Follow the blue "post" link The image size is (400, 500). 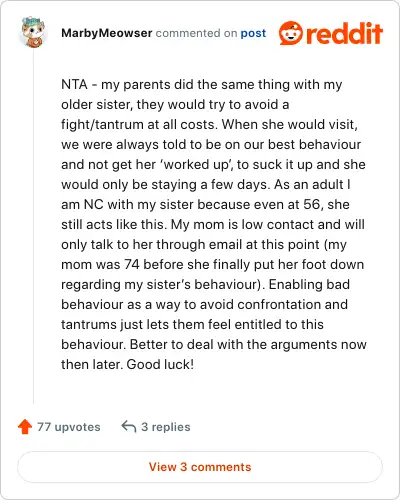pos(253,33)
